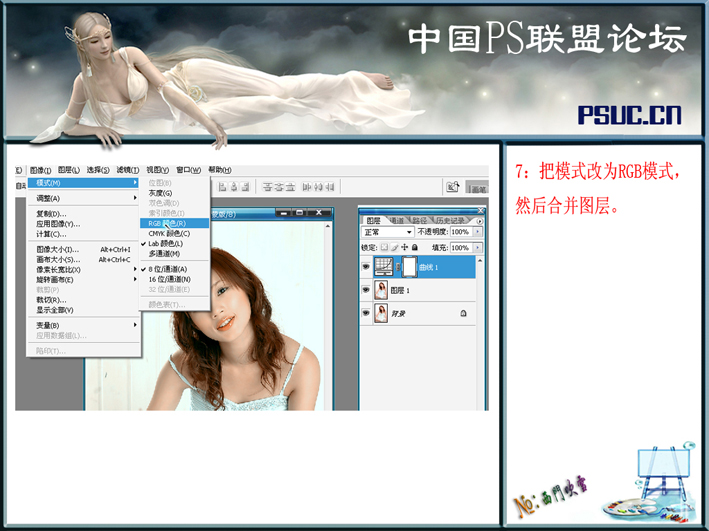Screen dimensions: 709x531
Task: Open the 图层(L) menu
Action: pyautogui.click(x=69, y=170)
